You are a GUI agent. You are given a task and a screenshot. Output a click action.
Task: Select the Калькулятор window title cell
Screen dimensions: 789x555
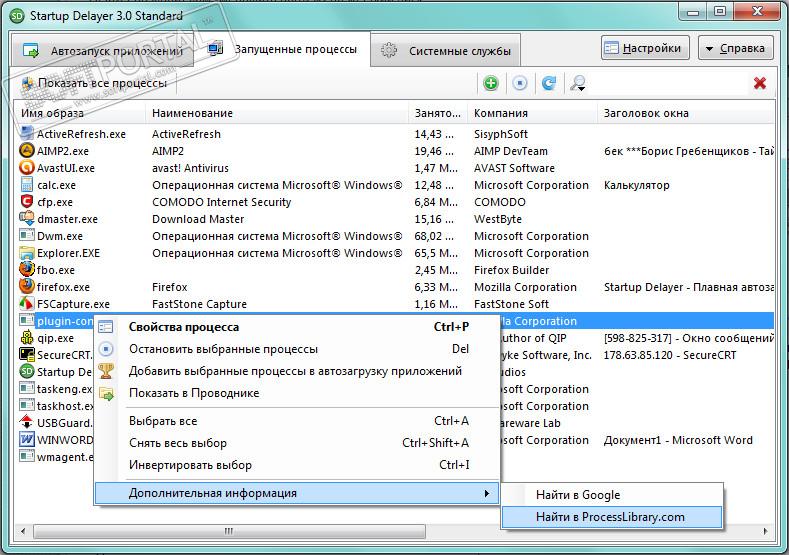[x=637, y=185]
